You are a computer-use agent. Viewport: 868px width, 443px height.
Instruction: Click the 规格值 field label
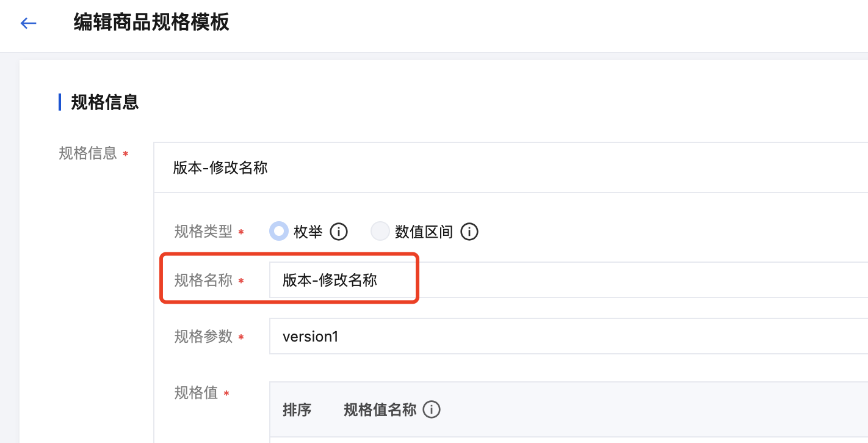[x=196, y=393]
